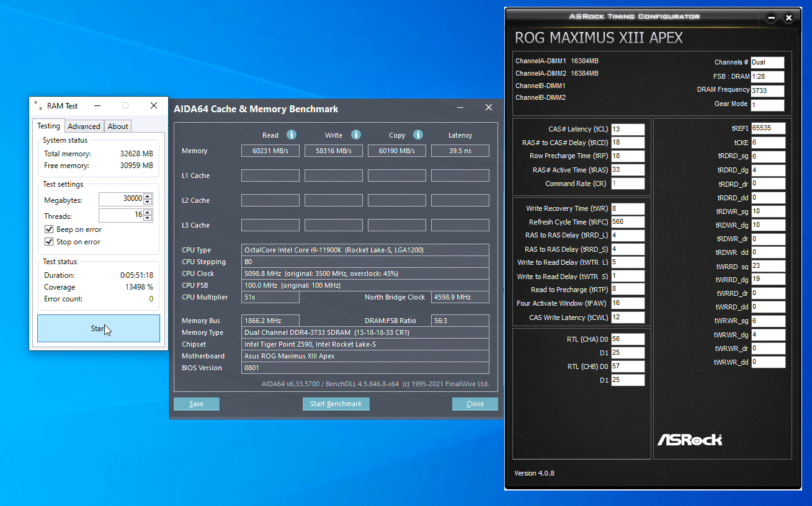The image size is (812, 506).
Task: Click the Copy info icon in AIDA64
Action: coord(418,135)
